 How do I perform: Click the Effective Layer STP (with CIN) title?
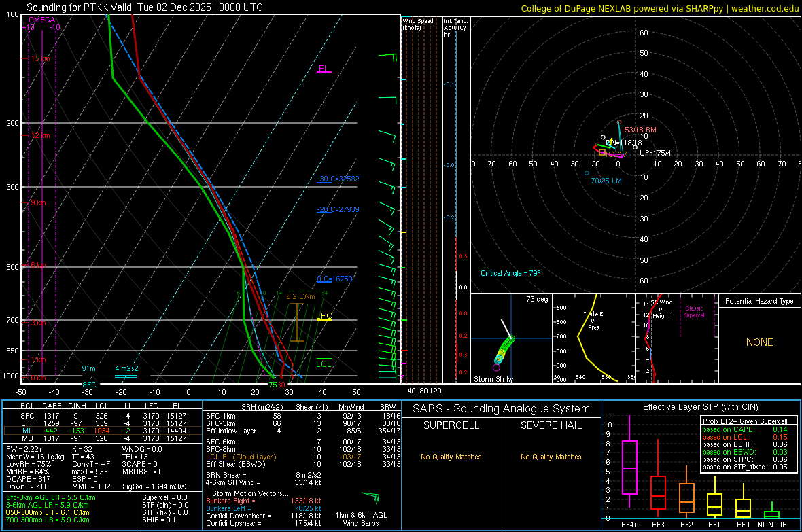(701, 407)
